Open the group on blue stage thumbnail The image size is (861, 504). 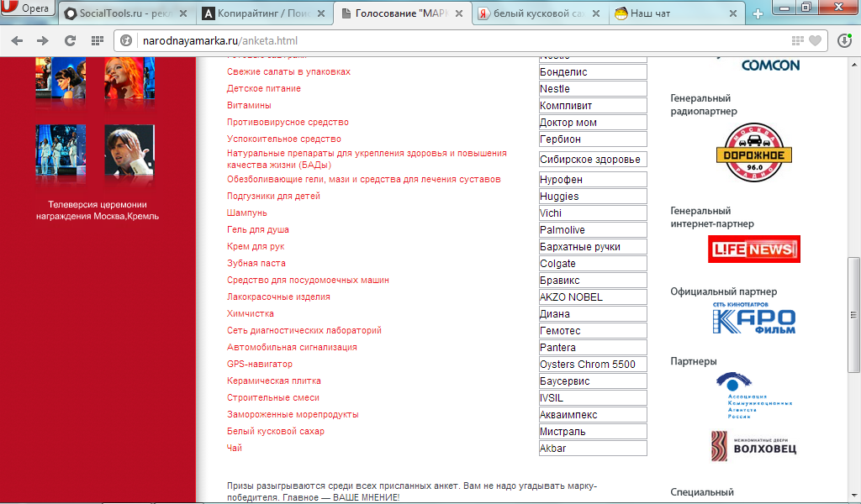[61, 150]
